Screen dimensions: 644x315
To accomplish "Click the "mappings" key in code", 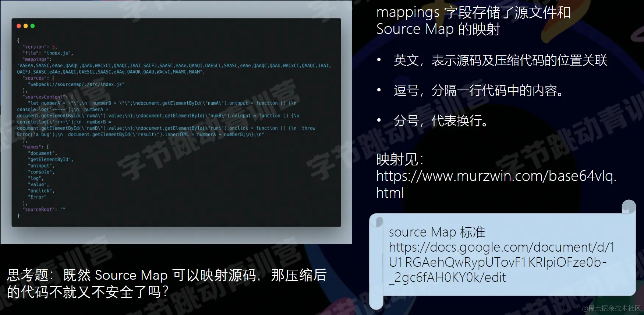I will click(36, 59).
